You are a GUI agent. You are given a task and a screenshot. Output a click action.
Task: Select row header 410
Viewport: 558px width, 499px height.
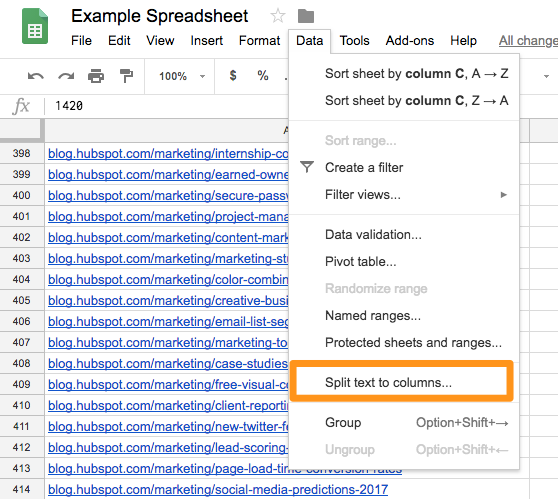pos(22,405)
